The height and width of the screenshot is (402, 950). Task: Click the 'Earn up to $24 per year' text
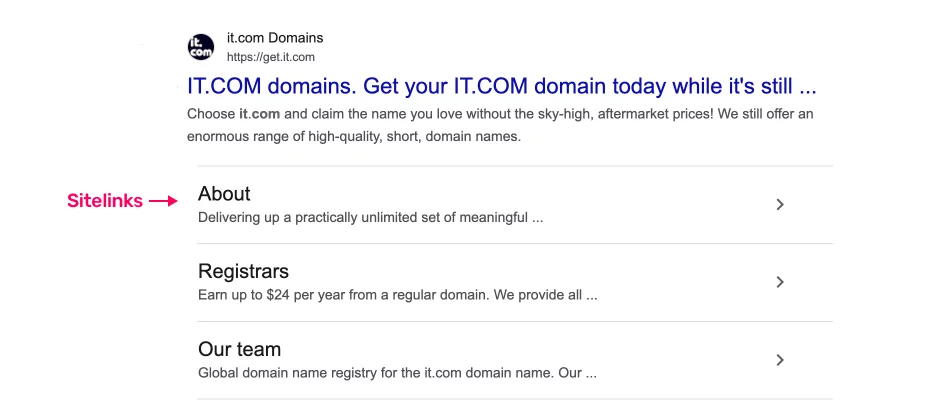tap(397, 295)
